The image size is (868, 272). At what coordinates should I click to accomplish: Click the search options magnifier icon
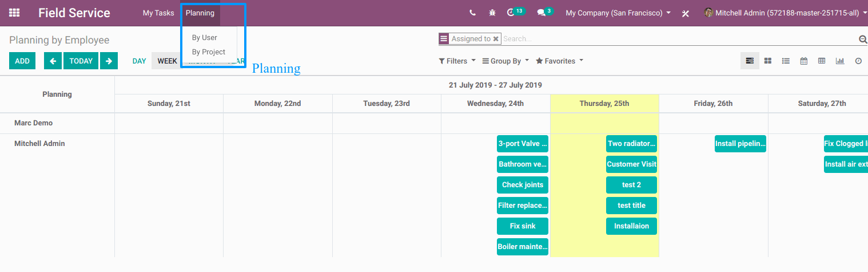click(863, 39)
